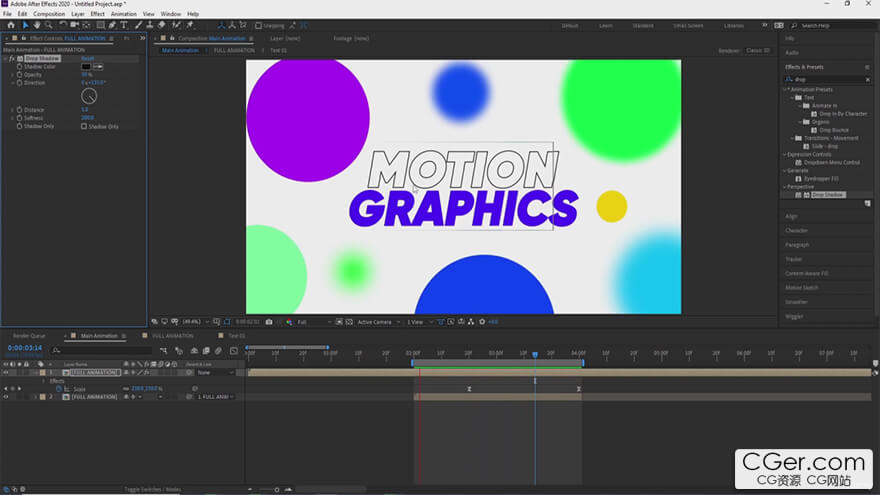This screenshot has height=495, width=880.
Task: Toggle the Snapping checkbox
Action: point(258,25)
